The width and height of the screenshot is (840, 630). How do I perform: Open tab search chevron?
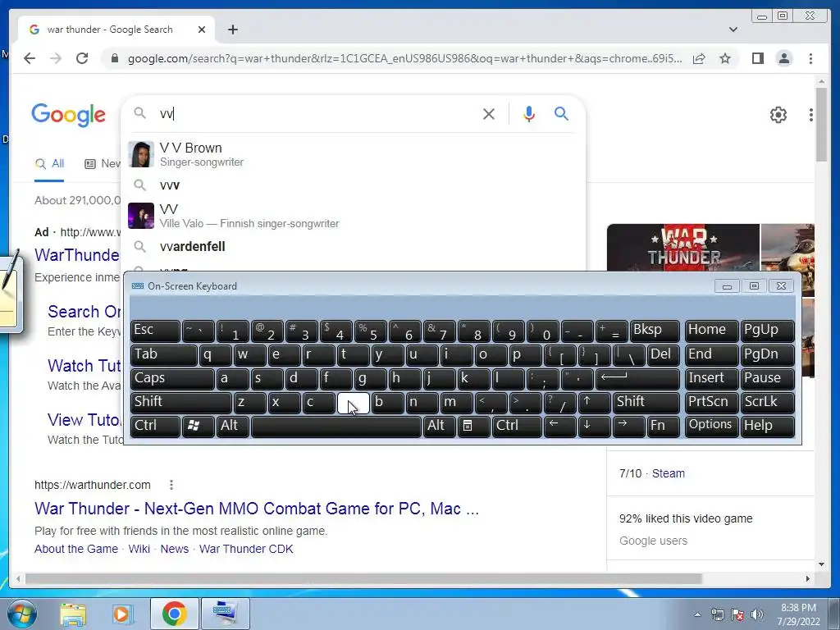(733, 30)
